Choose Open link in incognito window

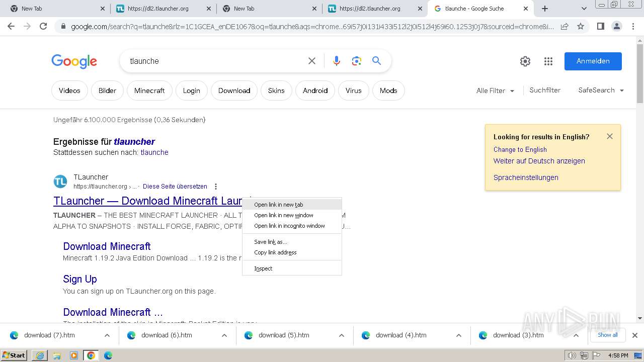pyautogui.click(x=292, y=226)
